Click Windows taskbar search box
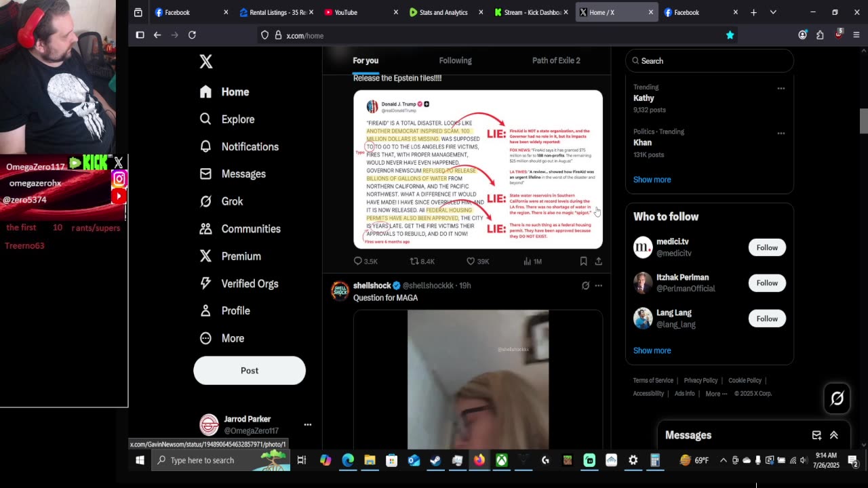Image resolution: width=868 pixels, height=488 pixels. [x=220, y=460]
